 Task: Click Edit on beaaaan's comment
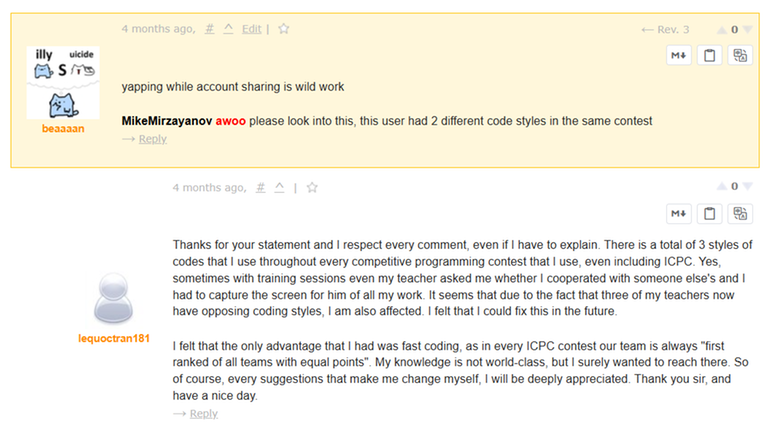click(x=251, y=29)
